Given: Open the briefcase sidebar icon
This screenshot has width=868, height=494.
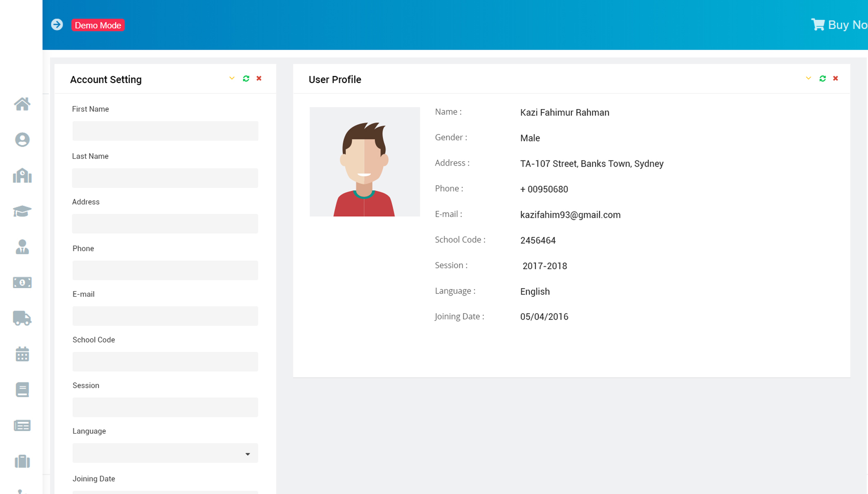Looking at the screenshot, I should click(x=22, y=461).
